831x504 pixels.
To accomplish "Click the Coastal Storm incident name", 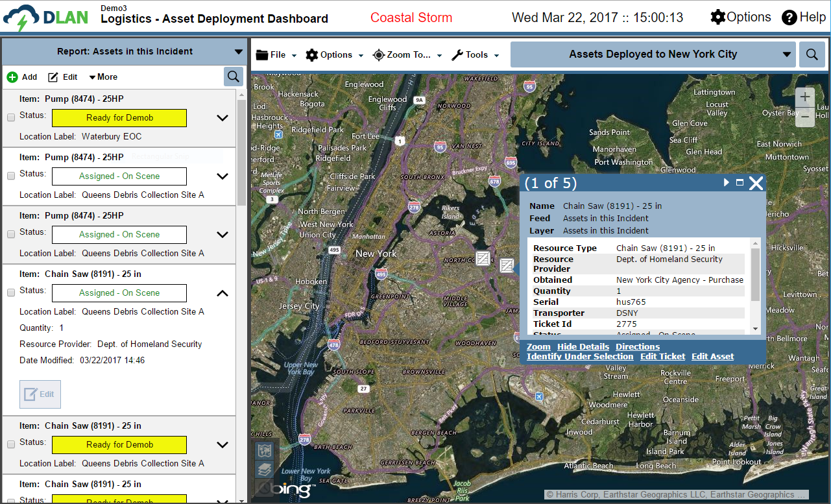I will [411, 18].
